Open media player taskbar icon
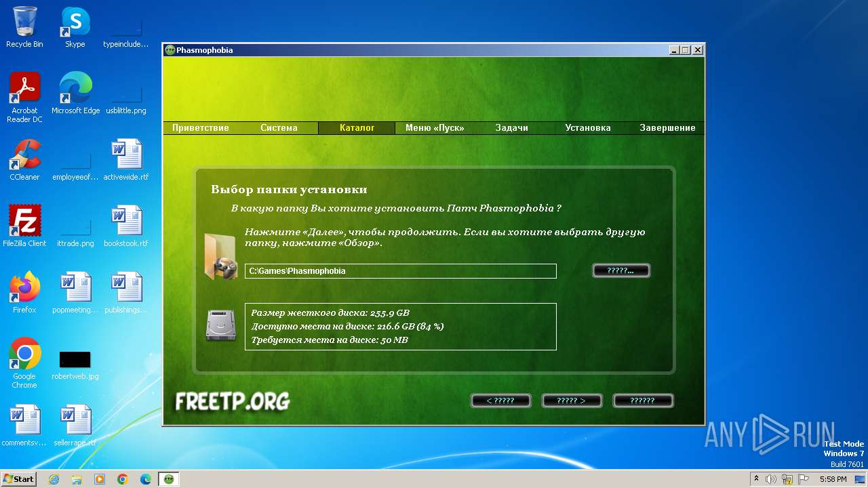The width and height of the screenshot is (868, 488). pyautogui.click(x=100, y=479)
